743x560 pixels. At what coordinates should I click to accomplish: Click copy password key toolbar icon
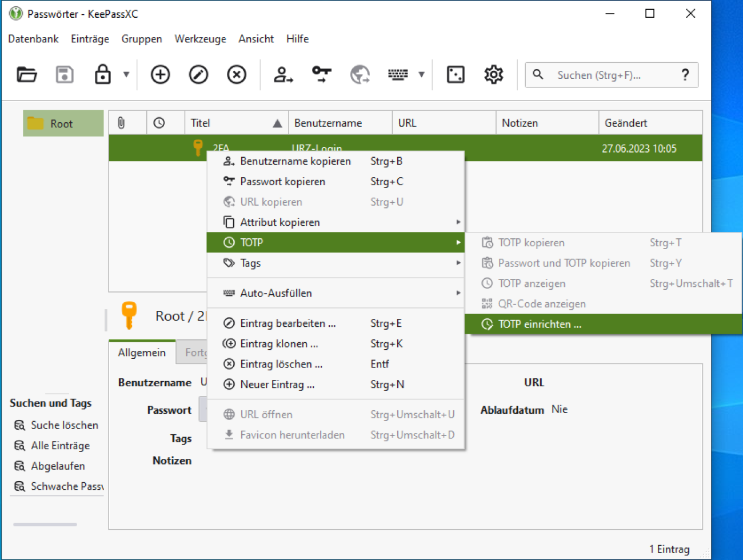(x=321, y=75)
